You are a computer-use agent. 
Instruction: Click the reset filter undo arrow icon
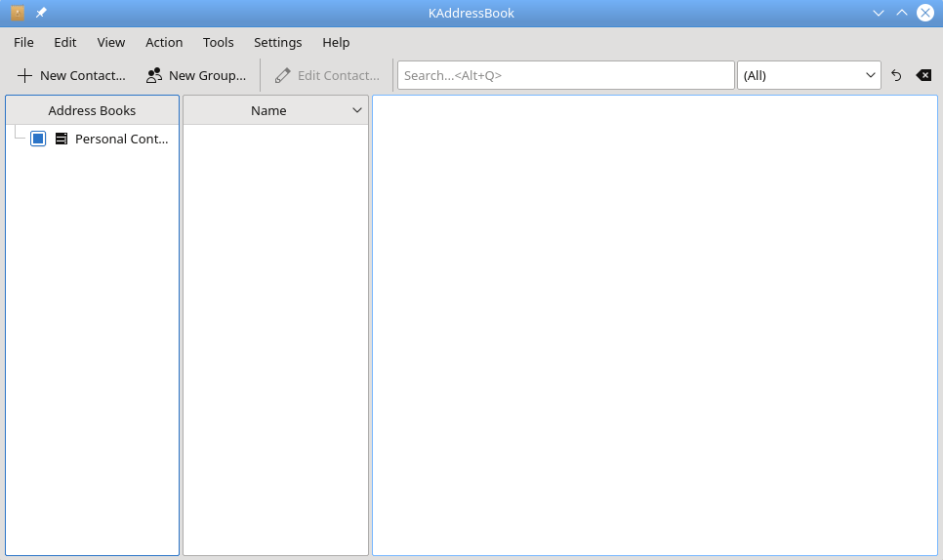click(x=896, y=75)
